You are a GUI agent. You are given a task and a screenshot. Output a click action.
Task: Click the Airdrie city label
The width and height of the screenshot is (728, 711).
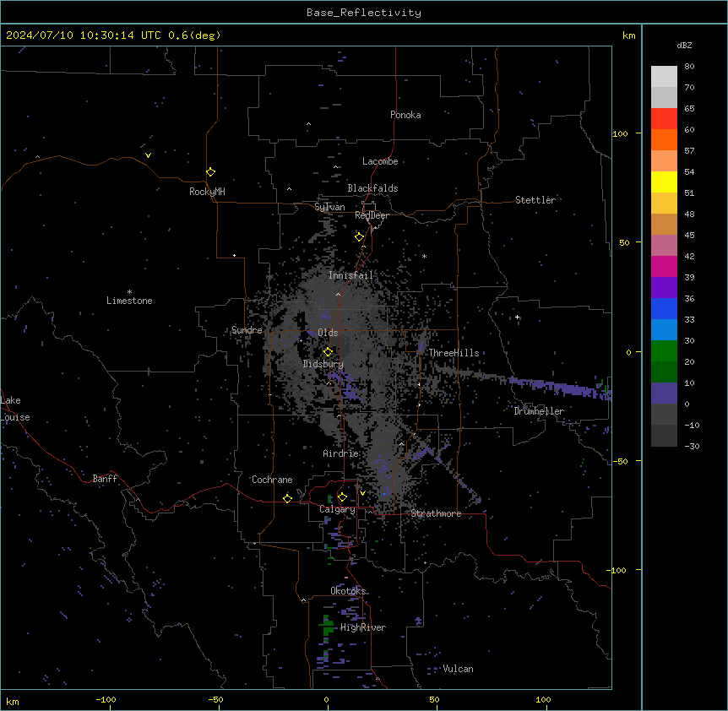click(341, 453)
